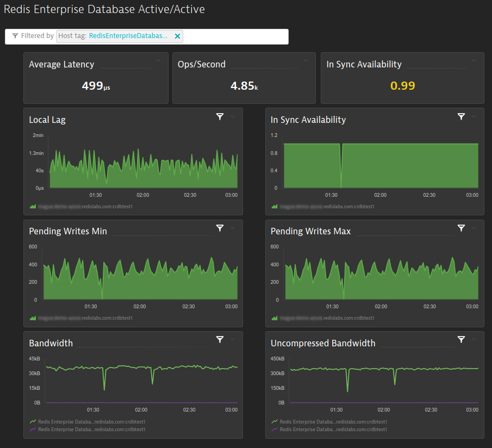Image resolution: width=492 pixels, height=448 pixels.
Task: Remove the RedisEnterpriseDatabase host tag filter
Action: click(x=177, y=36)
